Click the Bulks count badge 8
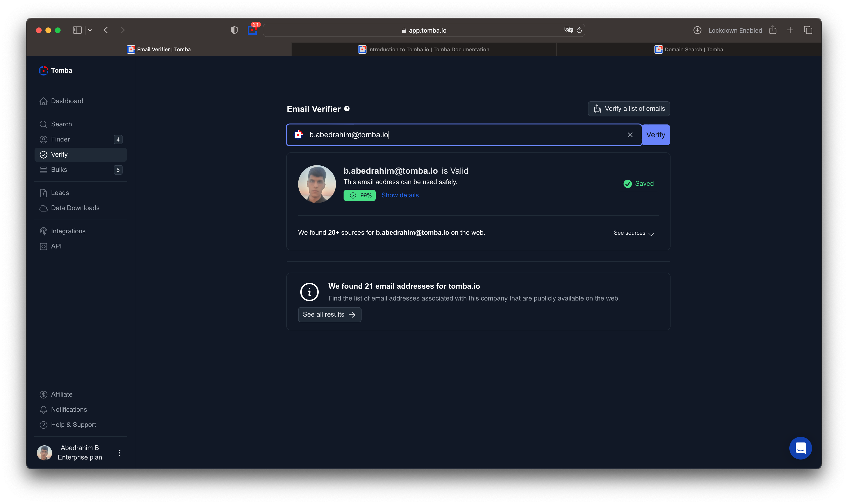The width and height of the screenshot is (848, 504). (x=118, y=170)
